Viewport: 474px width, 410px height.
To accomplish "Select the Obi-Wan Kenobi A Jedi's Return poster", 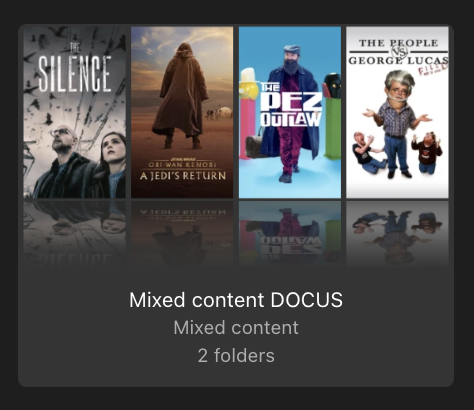I will point(182,112).
